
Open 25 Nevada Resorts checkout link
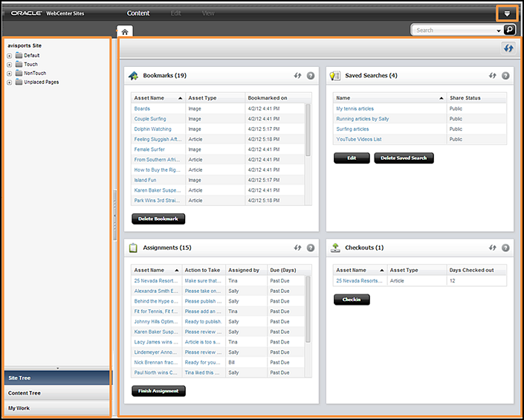click(359, 281)
